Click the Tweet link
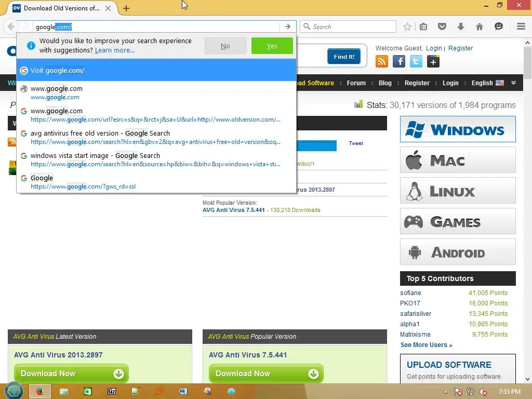 356,143
